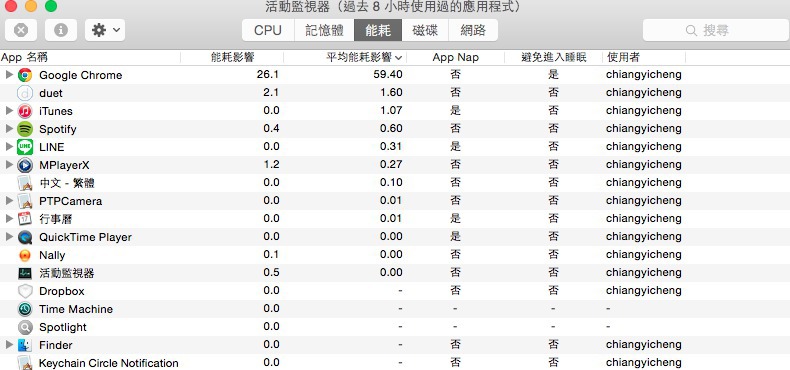Viewport: 790px width, 370px height.
Task: Expand the Finder disclosure triangle
Action: [x=9, y=344]
